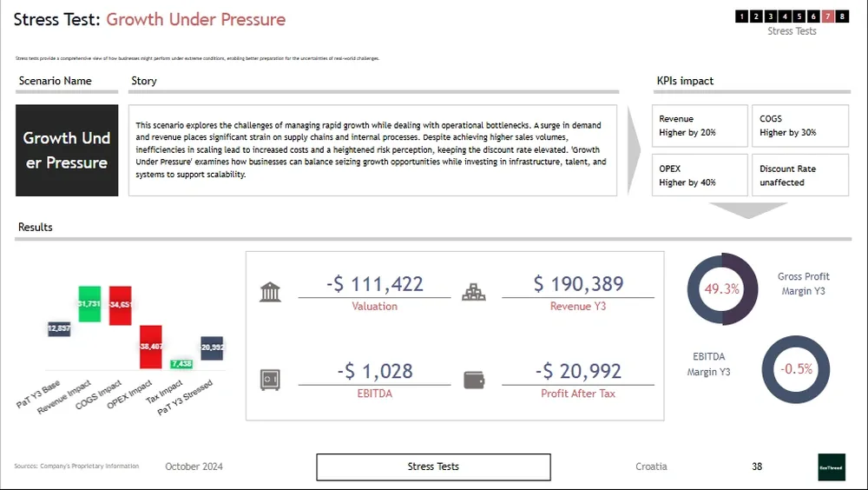Click the EBITDA Margin donut chart
868x490 pixels.
pyautogui.click(x=795, y=369)
